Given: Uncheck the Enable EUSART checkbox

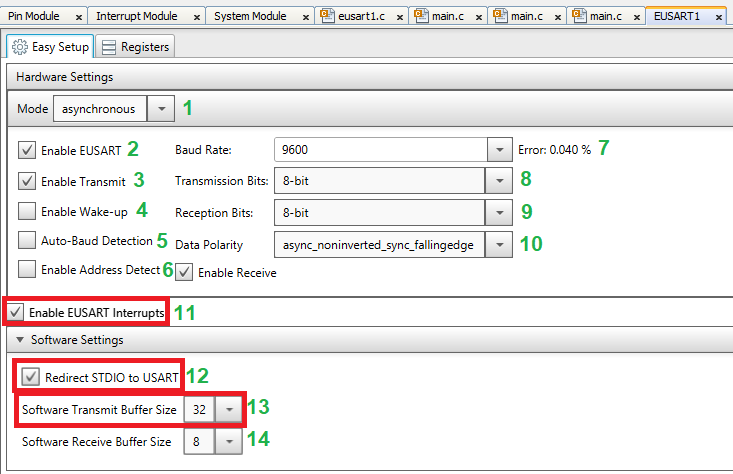Looking at the screenshot, I should click(28, 150).
